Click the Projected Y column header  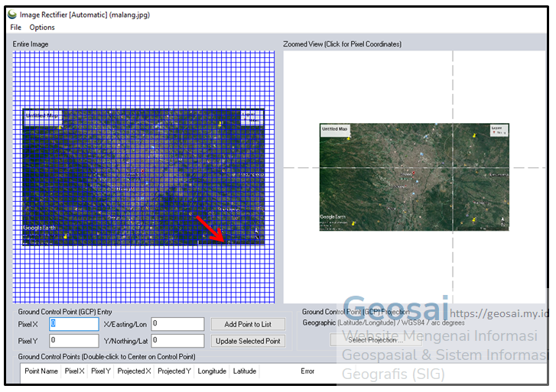(x=174, y=371)
